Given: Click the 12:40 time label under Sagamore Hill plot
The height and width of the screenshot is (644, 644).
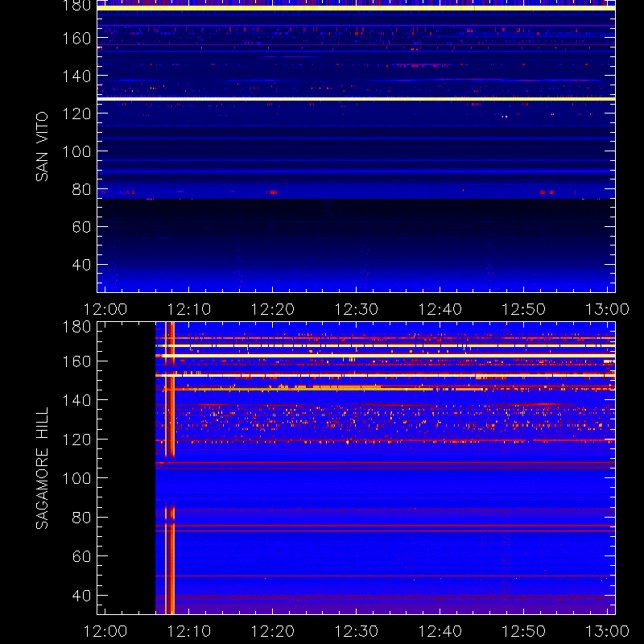Looking at the screenshot, I should (x=440, y=631).
